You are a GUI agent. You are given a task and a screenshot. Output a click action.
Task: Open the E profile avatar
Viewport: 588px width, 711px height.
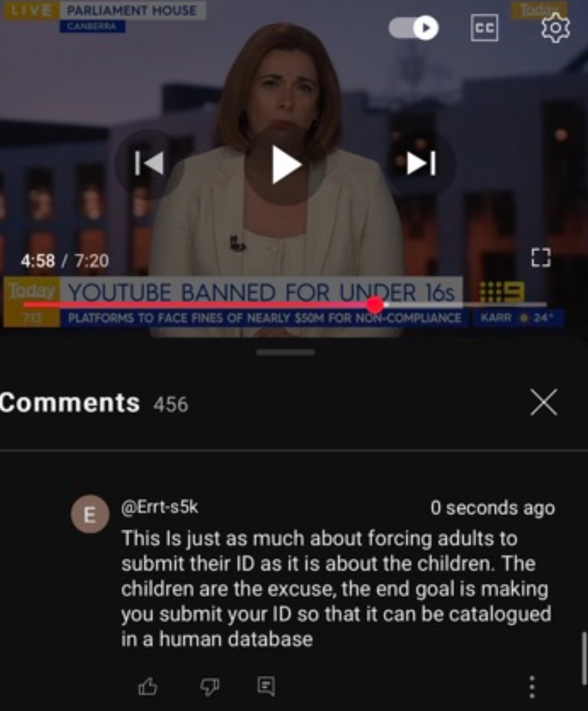click(90, 514)
